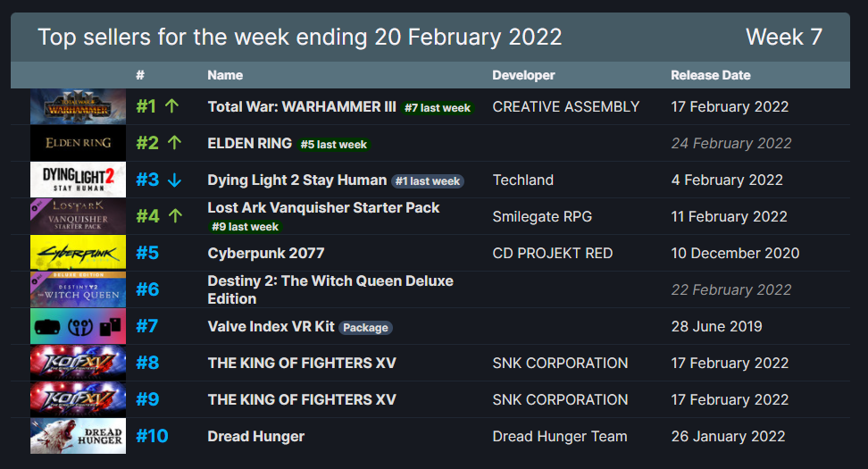868x469 pixels.
Task: Click the blue down arrow beside rank #3
Action: [x=174, y=180]
